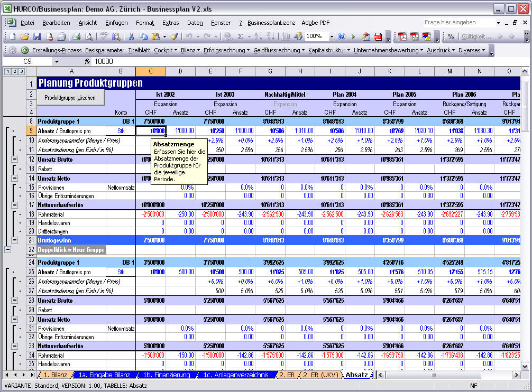Open the Datei menu

pos(27,23)
